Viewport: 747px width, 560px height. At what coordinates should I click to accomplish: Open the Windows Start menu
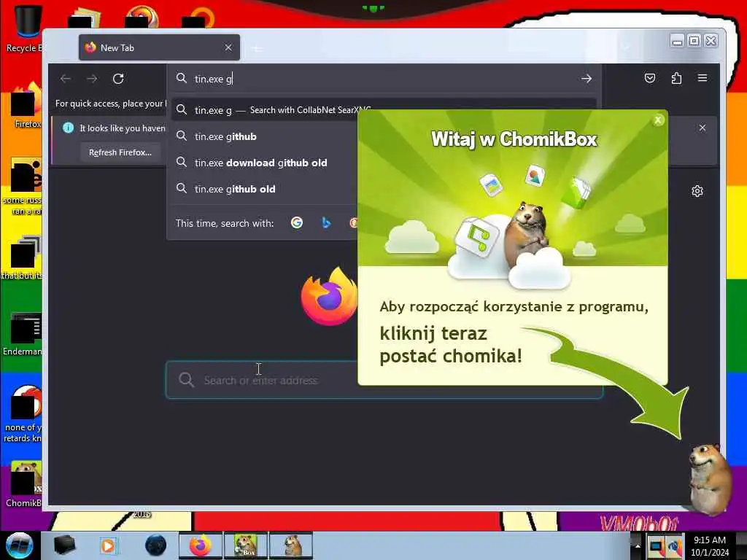pyautogui.click(x=20, y=545)
